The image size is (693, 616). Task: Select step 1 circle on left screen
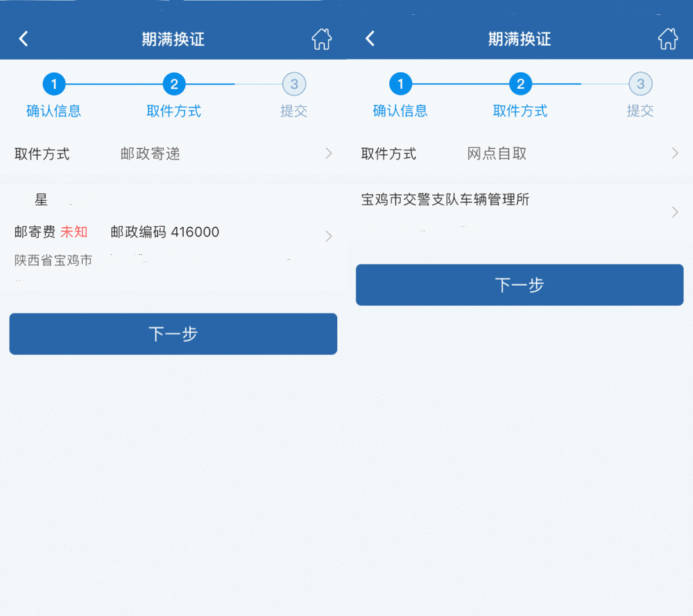[54, 84]
